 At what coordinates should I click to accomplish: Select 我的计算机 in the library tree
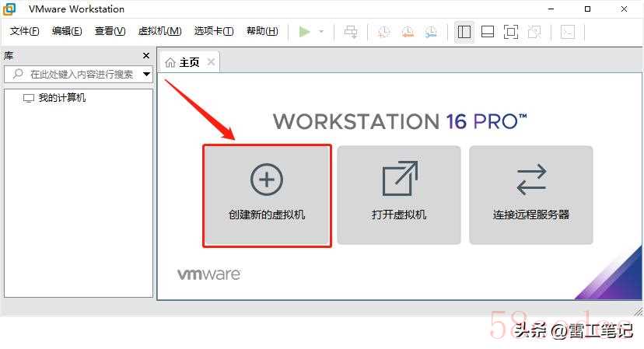click(54, 98)
